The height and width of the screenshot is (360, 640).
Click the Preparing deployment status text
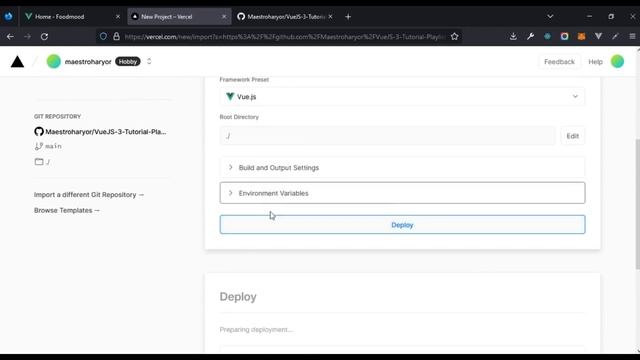256,329
